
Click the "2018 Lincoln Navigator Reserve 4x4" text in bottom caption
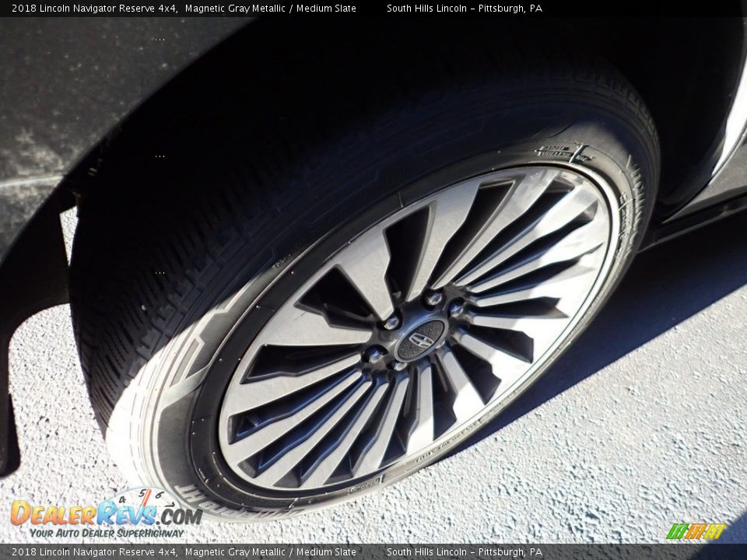click(x=94, y=552)
